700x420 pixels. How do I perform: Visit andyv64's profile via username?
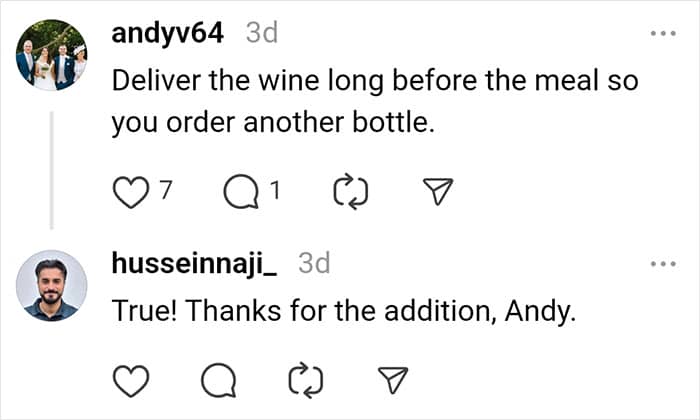pos(167,33)
